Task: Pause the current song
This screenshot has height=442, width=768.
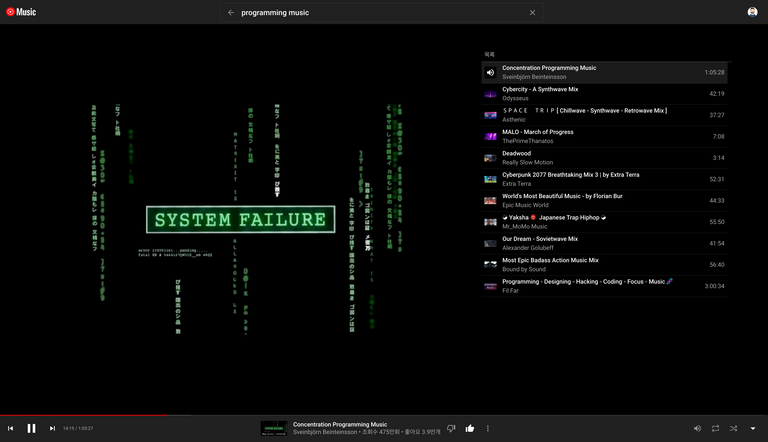Action: tap(31, 428)
